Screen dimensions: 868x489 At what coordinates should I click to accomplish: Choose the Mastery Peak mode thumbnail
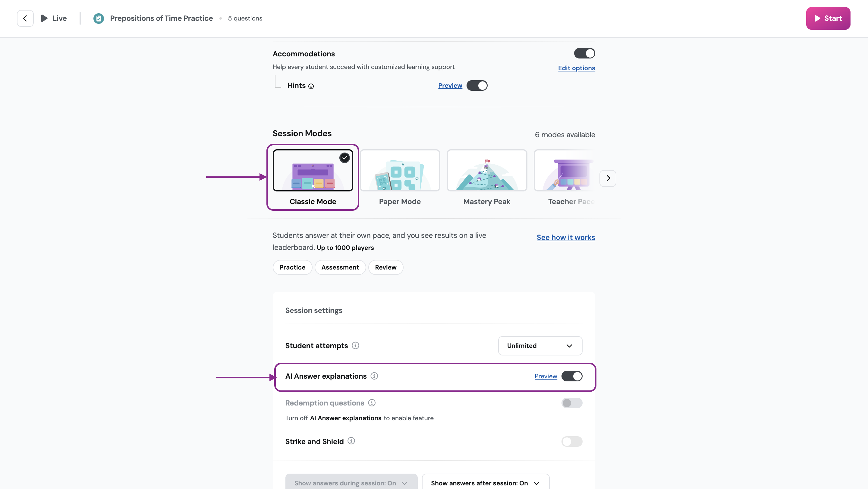click(486, 171)
